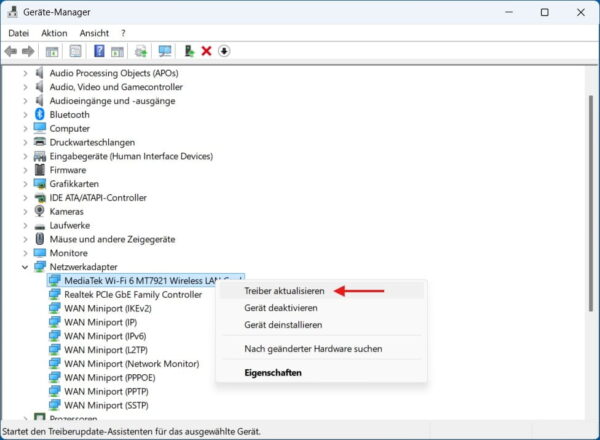Screen dimensions: 600x440
Task: Minimize the Geräte-Manager window
Action: pyautogui.click(x=509, y=12)
